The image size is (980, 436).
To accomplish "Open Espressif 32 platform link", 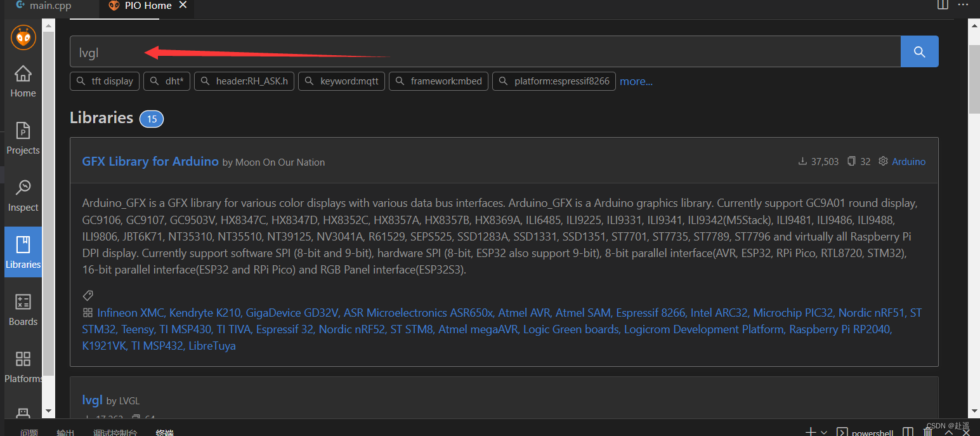I will [285, 329].
